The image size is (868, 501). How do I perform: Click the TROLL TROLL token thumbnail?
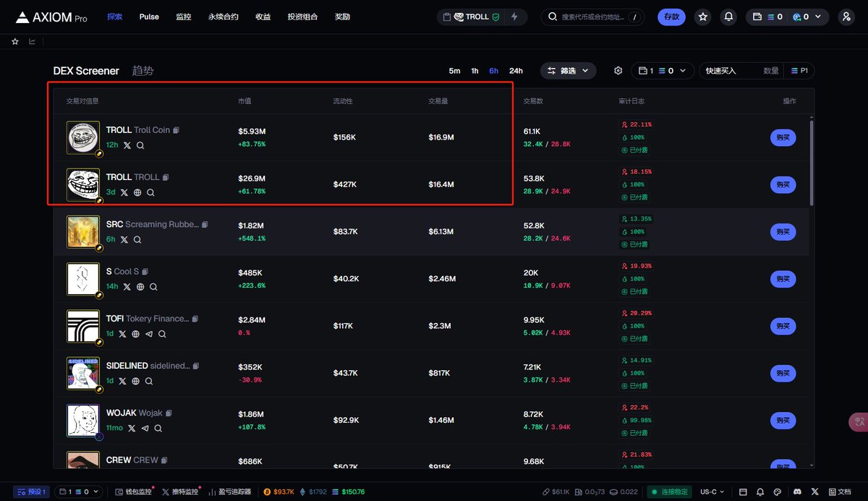[83, 184]
